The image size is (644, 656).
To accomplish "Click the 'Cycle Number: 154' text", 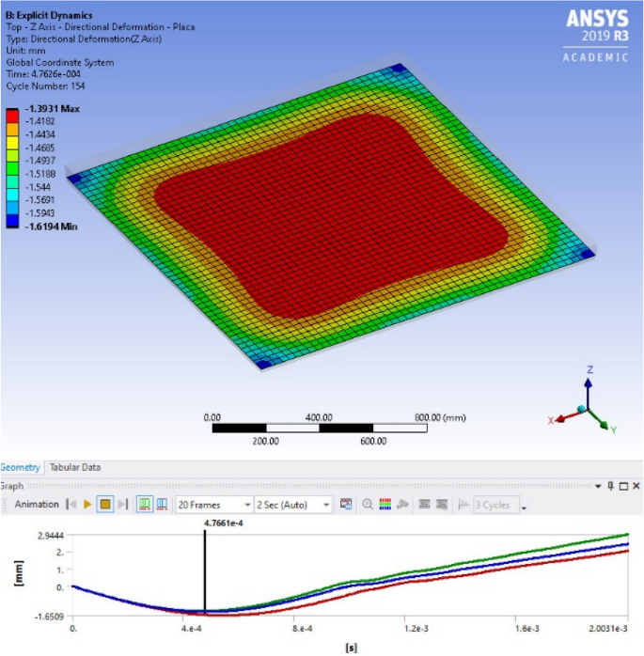I will coord(45,86).
